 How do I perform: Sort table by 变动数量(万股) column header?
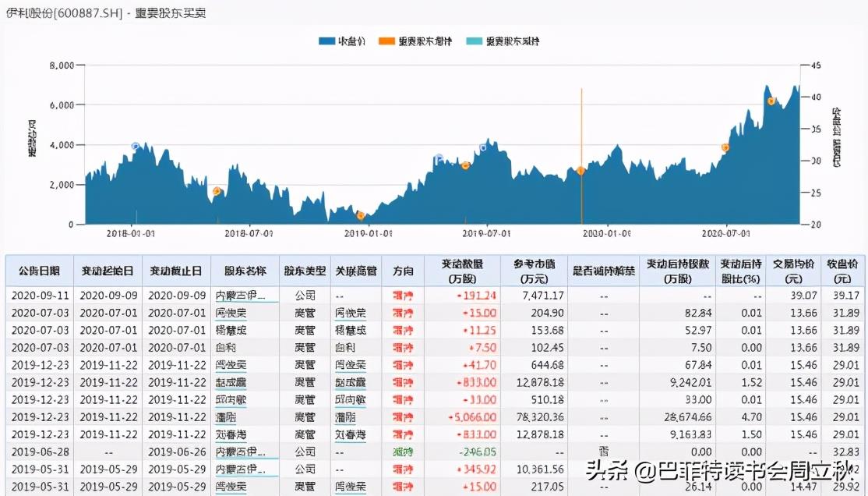click(462, 271)
